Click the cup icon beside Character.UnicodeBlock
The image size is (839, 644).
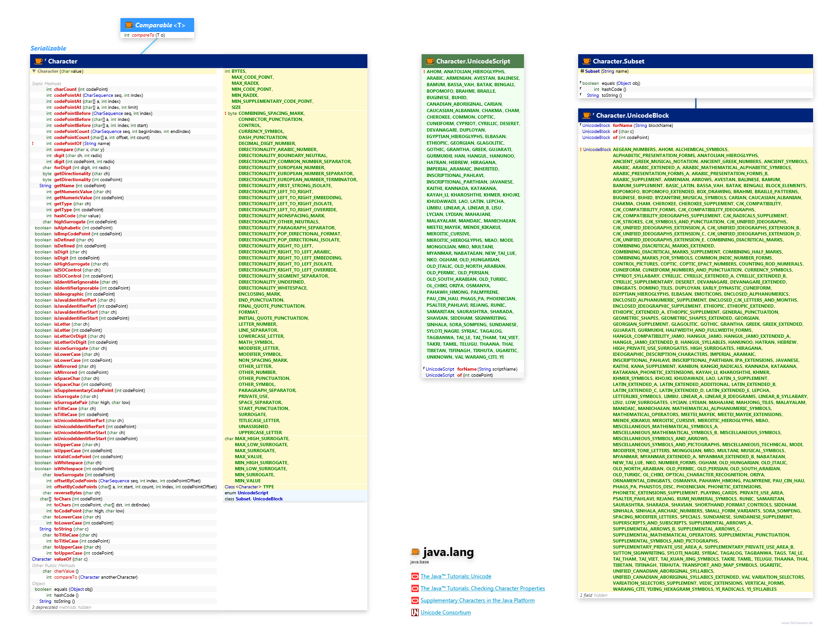tap(587, 115)
